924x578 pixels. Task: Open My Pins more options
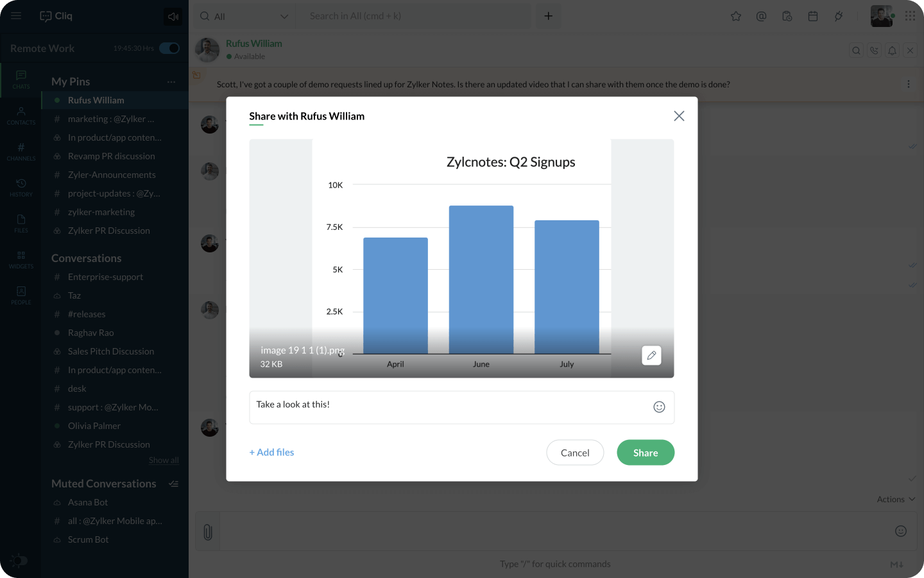(x=171, y=82)
